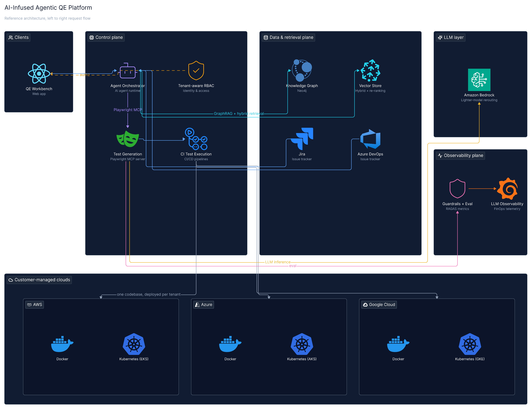Click the 'Issue tracker' caption under Jira

click(302, 159)
